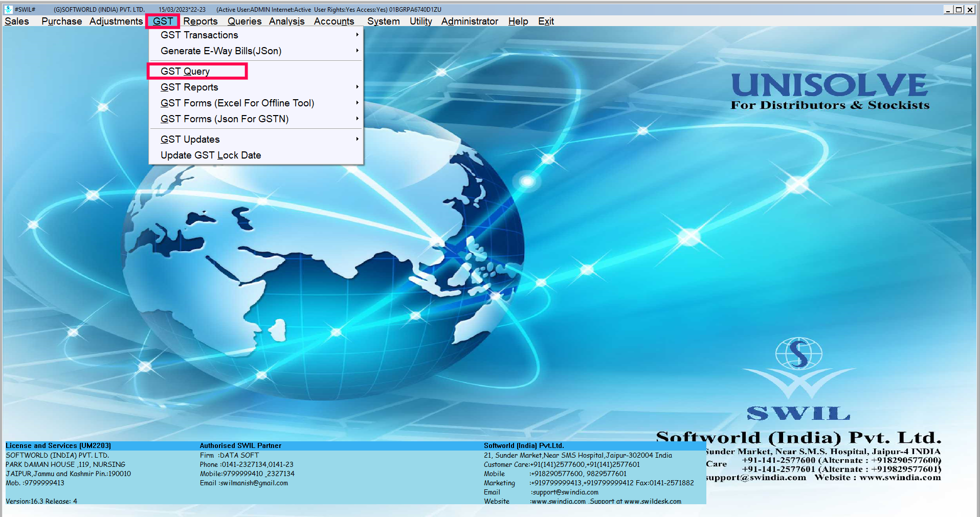Click 'Mob. :9799999413' text
Viewport: 980px width, 517px height.
point(35,483)
